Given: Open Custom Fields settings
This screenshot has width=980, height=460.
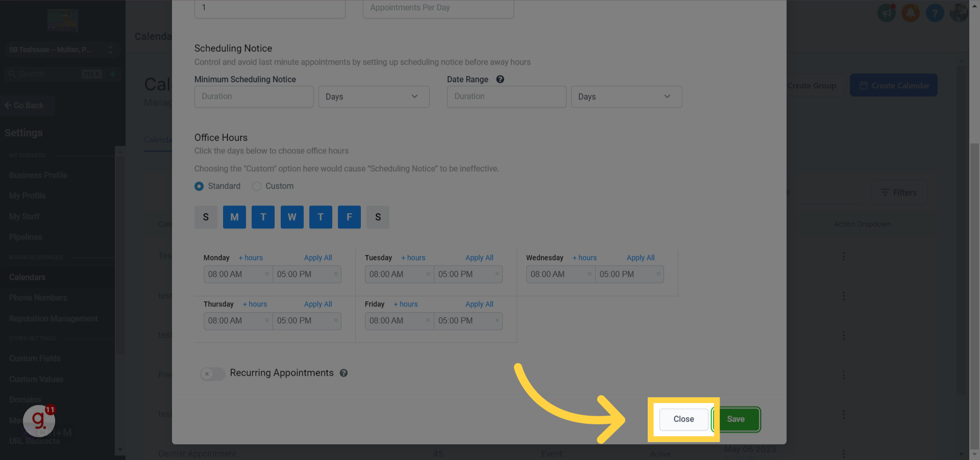Looking at the screenshot, I should pyautogui.click(x=35, y=358).
